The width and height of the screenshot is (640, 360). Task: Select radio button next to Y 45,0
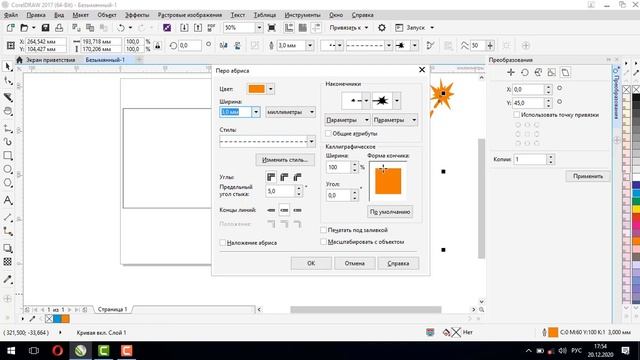point(560,102)
